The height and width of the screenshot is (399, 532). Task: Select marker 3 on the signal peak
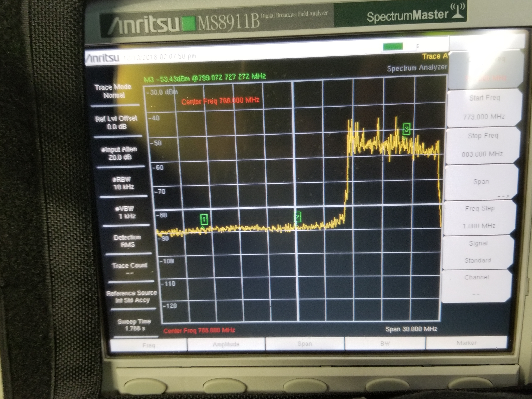point(406,129)
